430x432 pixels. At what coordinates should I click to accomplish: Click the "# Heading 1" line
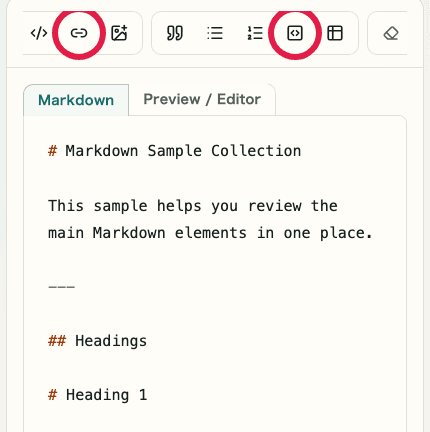(97, 395)
